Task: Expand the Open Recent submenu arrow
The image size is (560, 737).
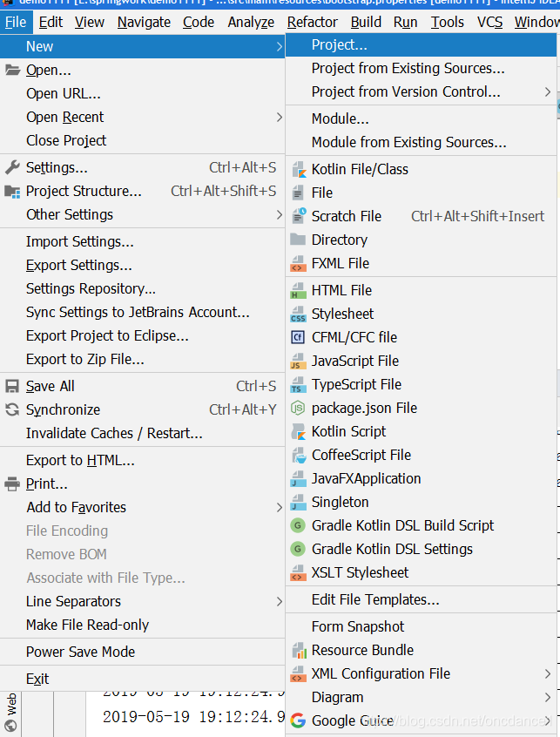Action: click(279, 117)
